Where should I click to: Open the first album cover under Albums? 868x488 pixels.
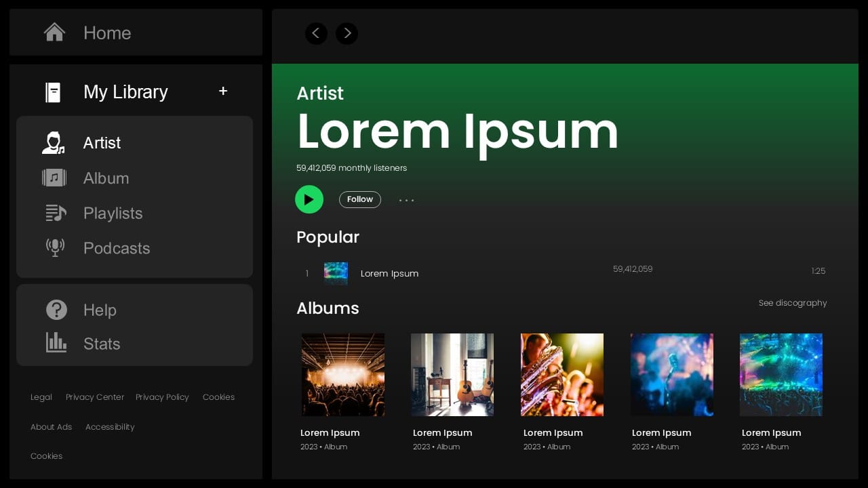click(x=342, y=375)
